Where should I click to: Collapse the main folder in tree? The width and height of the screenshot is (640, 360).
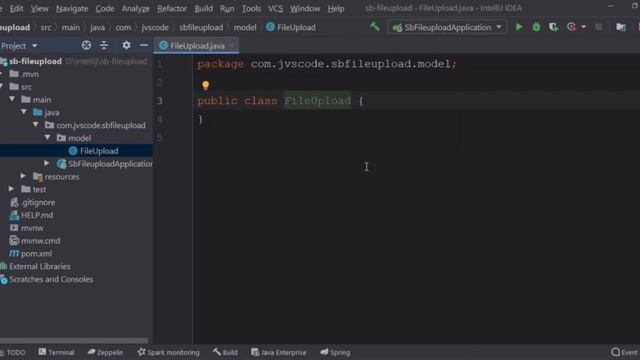(x=12, y=99)
